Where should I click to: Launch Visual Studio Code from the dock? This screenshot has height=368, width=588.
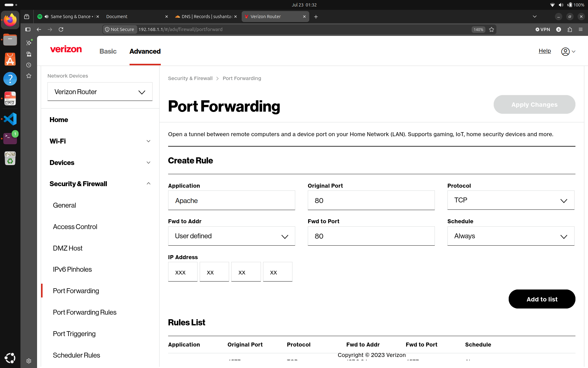pyautogui.click(x=10, y=119)
